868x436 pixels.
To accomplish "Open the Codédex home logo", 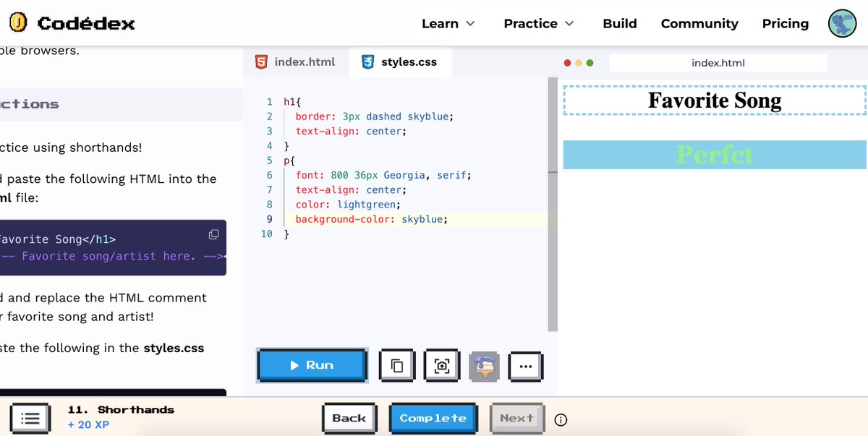I will pyautogui.click(x=72, y=23).
